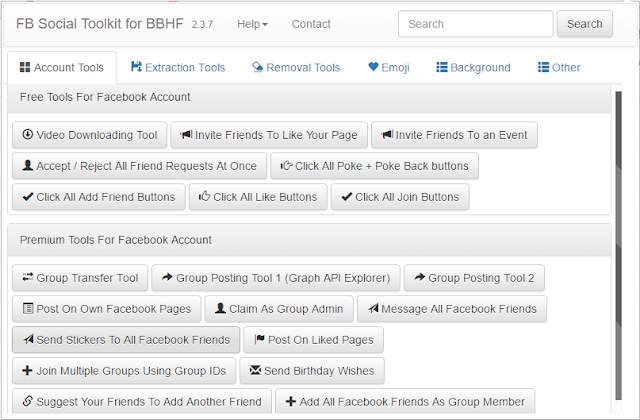Switch to the Extraction Tools tab
Image resolution: width=640 pixels, height=420 pixels.
178,68
